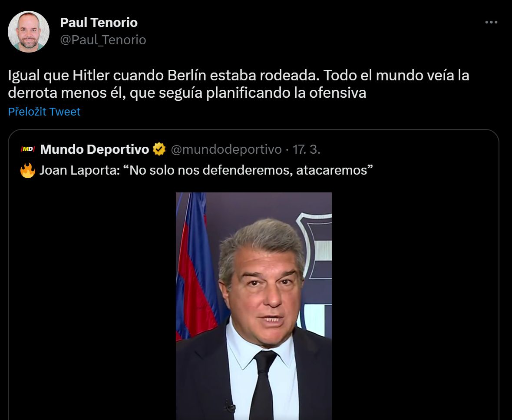Click the @mundodeportivo handle
Screen dimensions: 512x420
pyautogui.click(x=226, y=149)
